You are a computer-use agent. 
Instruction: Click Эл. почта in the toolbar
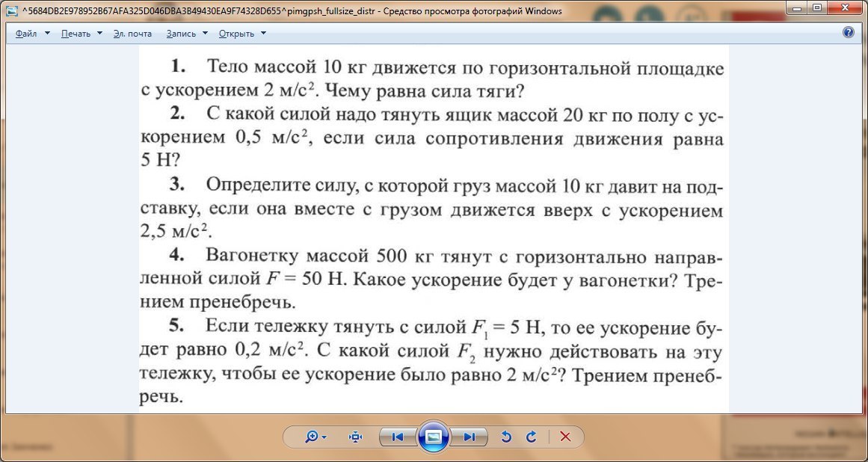(132, 34)
